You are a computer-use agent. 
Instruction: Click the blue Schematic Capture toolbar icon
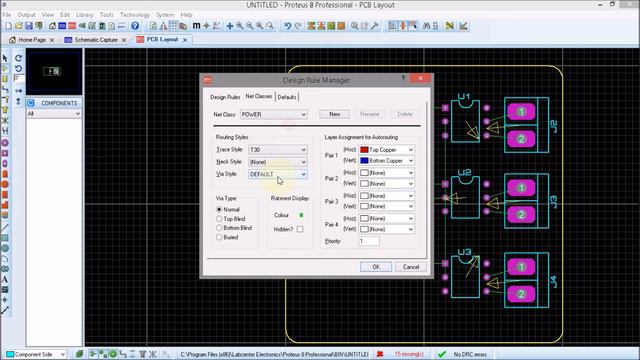coord(62,26)
